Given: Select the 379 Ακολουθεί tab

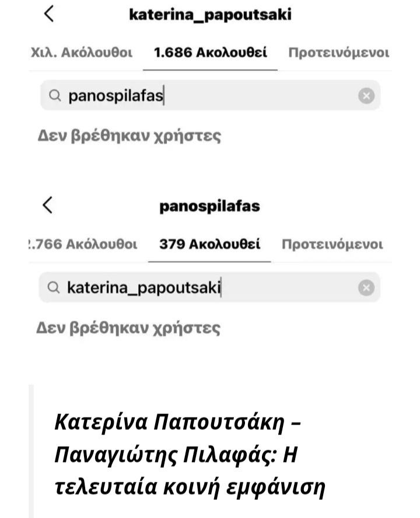Looking at the screenshot, I should pyautogui.click(x=209, y=244).
